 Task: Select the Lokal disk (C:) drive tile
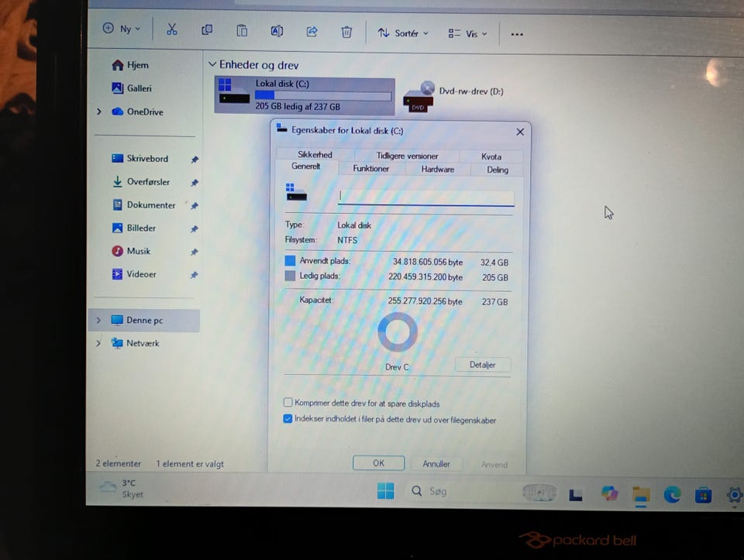point(304,95)
